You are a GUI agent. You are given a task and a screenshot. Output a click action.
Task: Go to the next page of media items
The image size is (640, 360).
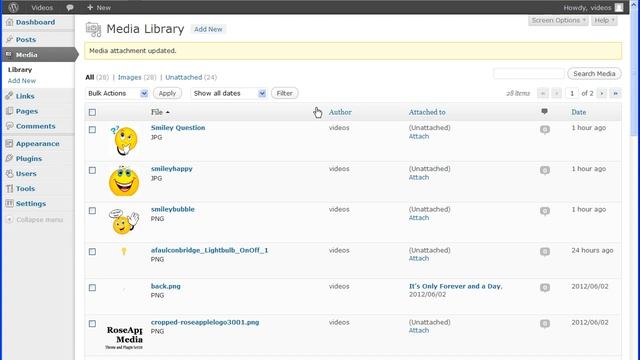pyautogui.click(x=602, y=93)
